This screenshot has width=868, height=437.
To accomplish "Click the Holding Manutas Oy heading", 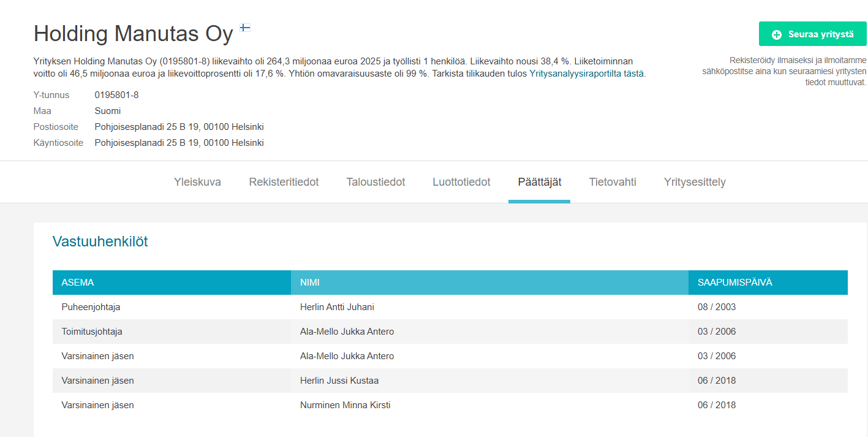I will point(134,34).
